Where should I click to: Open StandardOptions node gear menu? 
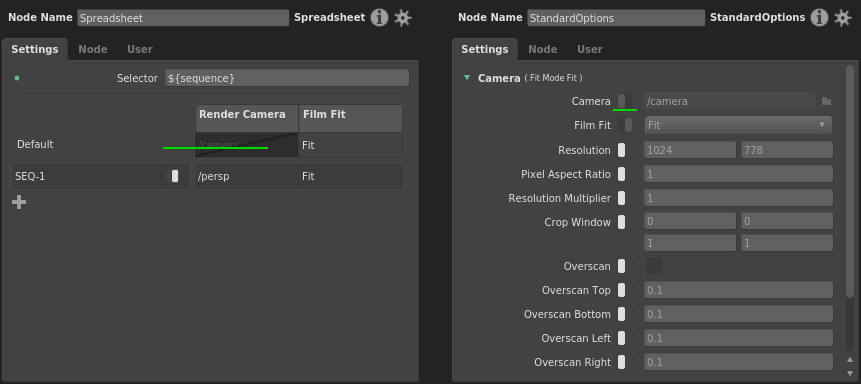click(842, 18)
